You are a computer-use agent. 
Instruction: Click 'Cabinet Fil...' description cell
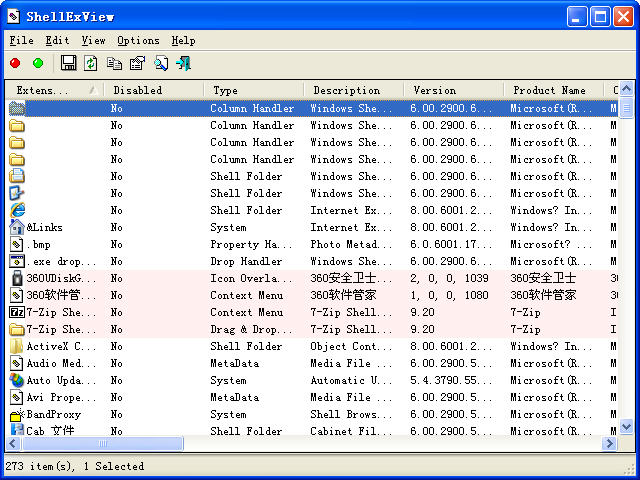(x=351, y=431)
